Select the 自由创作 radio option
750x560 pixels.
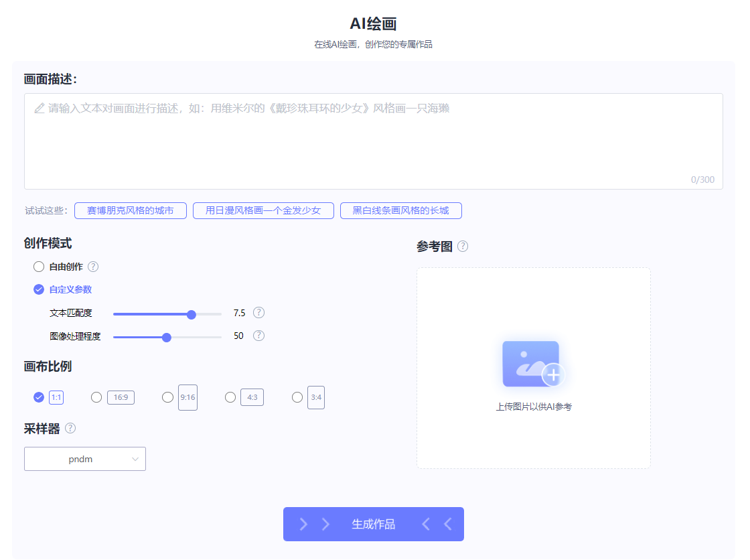[x=39, y=267]
